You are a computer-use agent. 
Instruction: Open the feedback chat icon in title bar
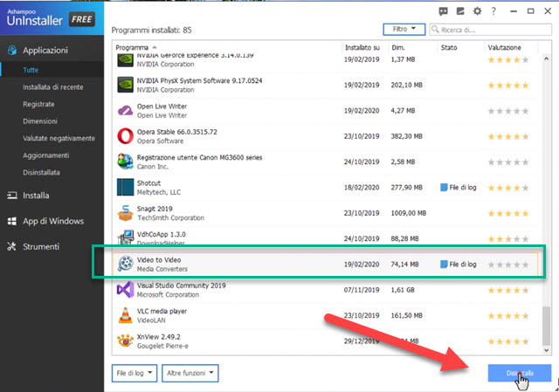pyautogui.click(x=443, y=11)
